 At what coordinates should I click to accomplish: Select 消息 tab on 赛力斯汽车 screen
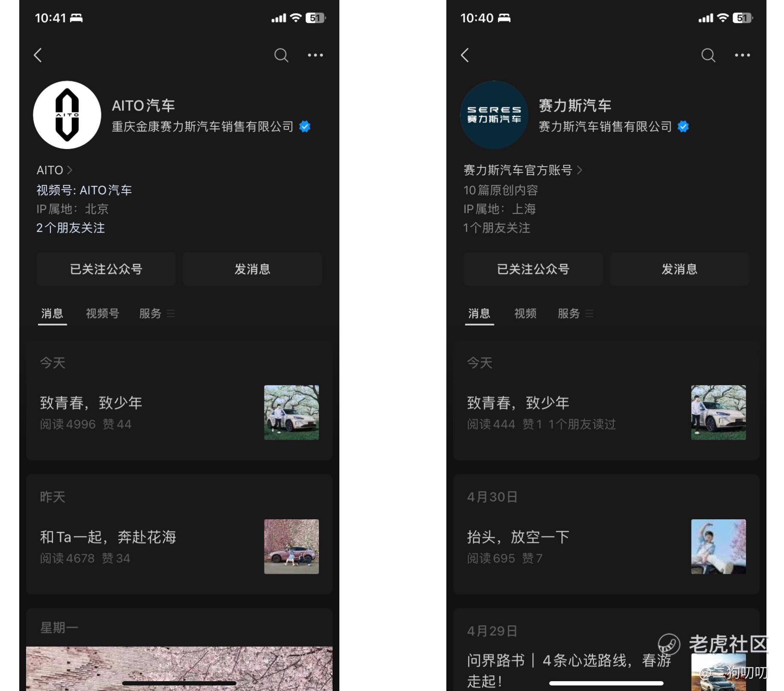479,314
